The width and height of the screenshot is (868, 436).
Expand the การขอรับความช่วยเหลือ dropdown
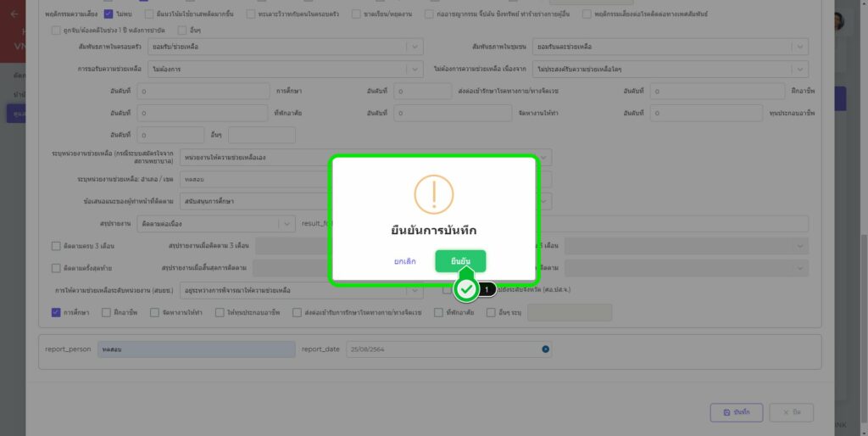click(415, 70)
